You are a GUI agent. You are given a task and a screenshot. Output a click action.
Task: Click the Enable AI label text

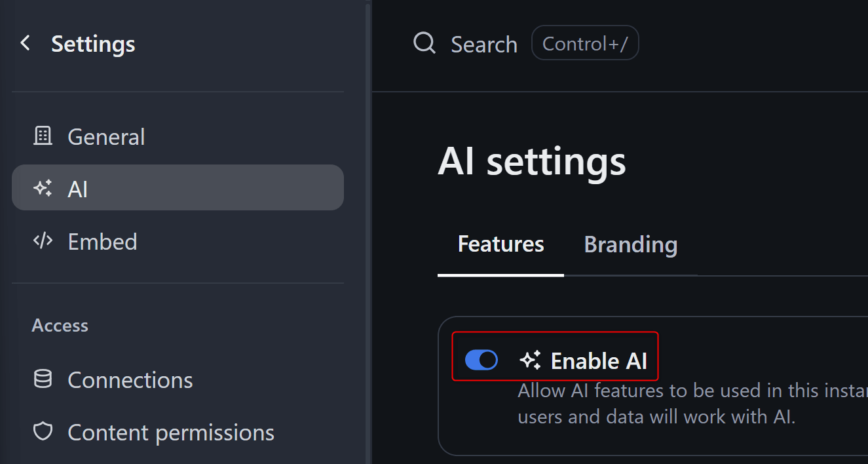click(x=599, y=360)
